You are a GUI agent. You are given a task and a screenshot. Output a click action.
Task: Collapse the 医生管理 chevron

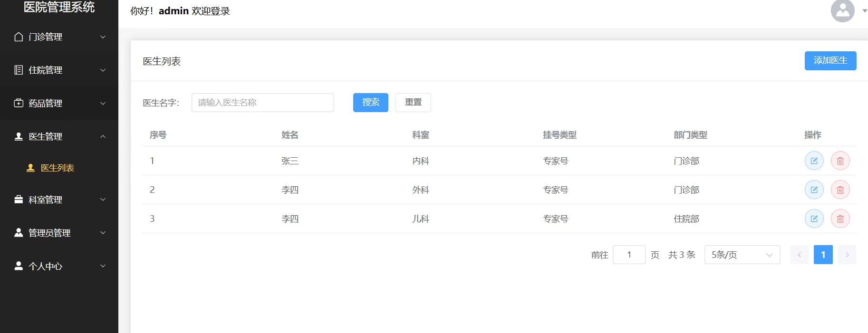(103, 136)
